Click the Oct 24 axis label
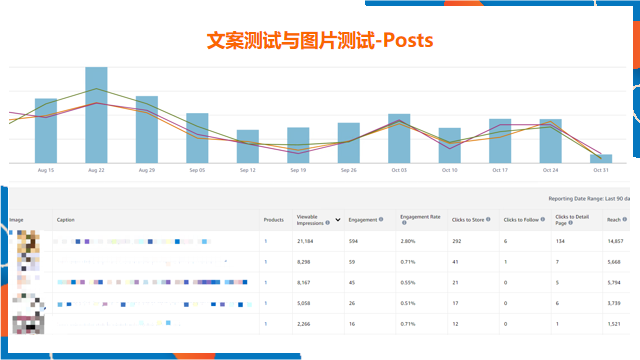The height and width of the screenshot is (360, 640). tap(550, 170)
